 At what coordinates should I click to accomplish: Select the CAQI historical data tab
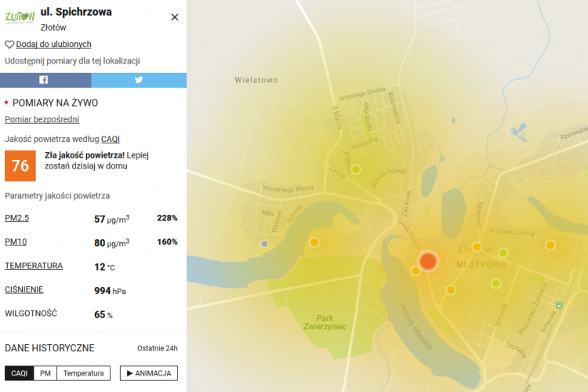[19, 373]
